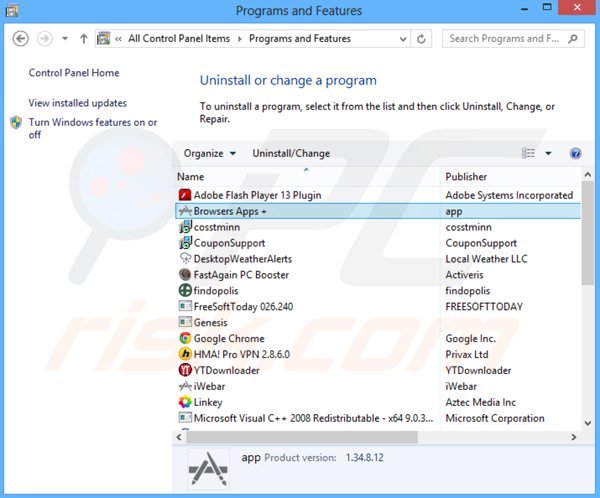Sort list by the Publisher column

tap(466, 177)
